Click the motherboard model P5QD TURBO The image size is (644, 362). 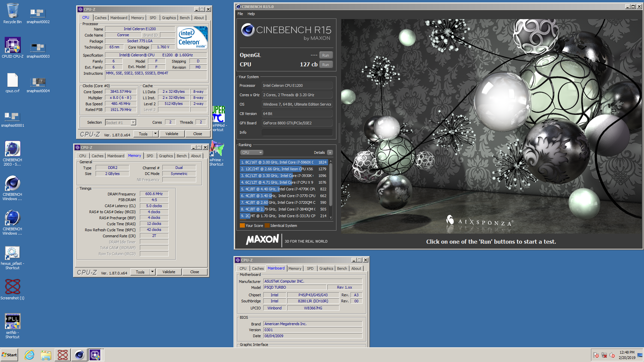tap(294, 287)
